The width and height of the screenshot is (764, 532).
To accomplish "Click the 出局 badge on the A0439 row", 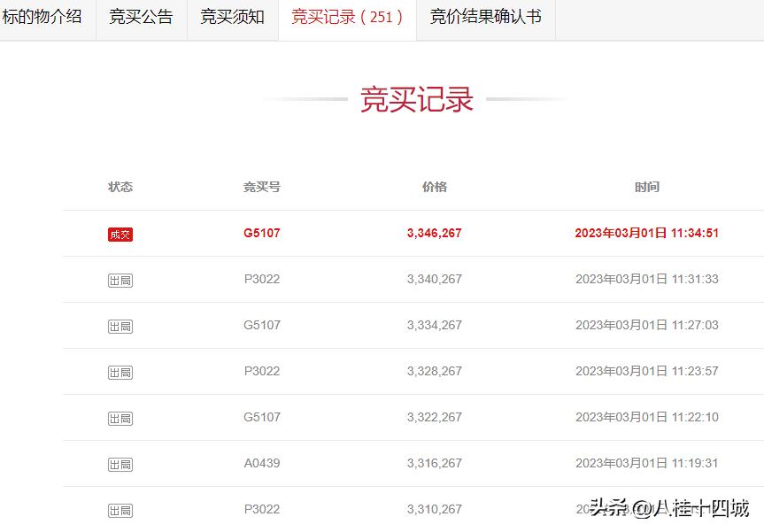I will tap(120, 463).
